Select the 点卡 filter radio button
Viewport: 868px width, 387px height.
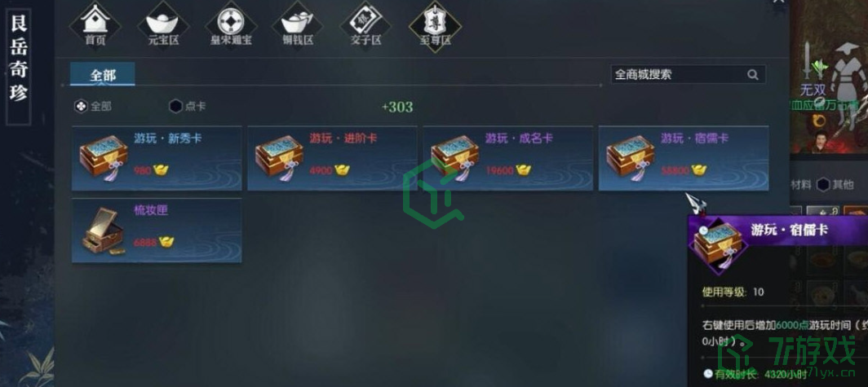(x=176, y=107)
